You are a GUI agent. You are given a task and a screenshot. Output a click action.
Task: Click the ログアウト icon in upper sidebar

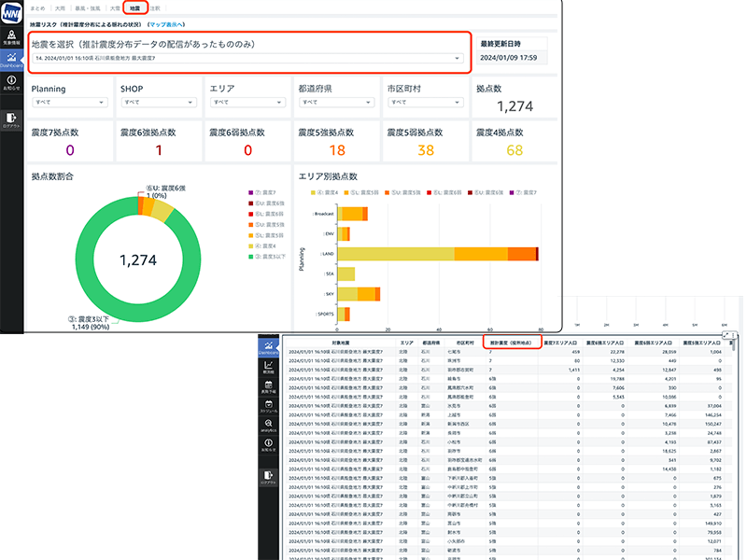click(x=11, y=118)
